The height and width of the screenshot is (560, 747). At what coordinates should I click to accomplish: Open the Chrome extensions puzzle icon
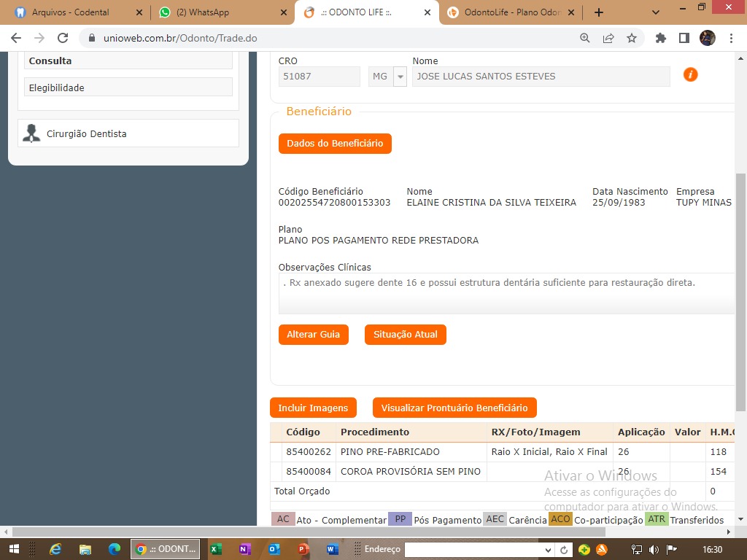pyautogui.click(x=661, y=38)
